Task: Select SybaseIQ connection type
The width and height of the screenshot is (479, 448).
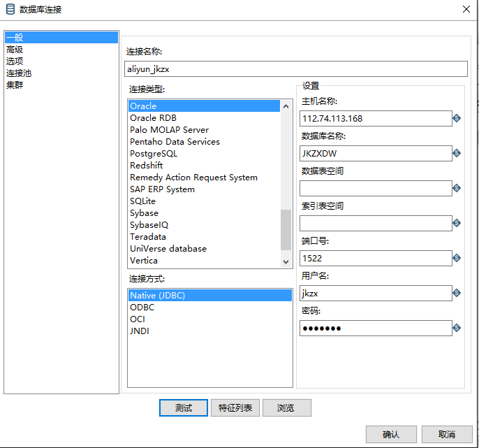Action: (204, 225)
